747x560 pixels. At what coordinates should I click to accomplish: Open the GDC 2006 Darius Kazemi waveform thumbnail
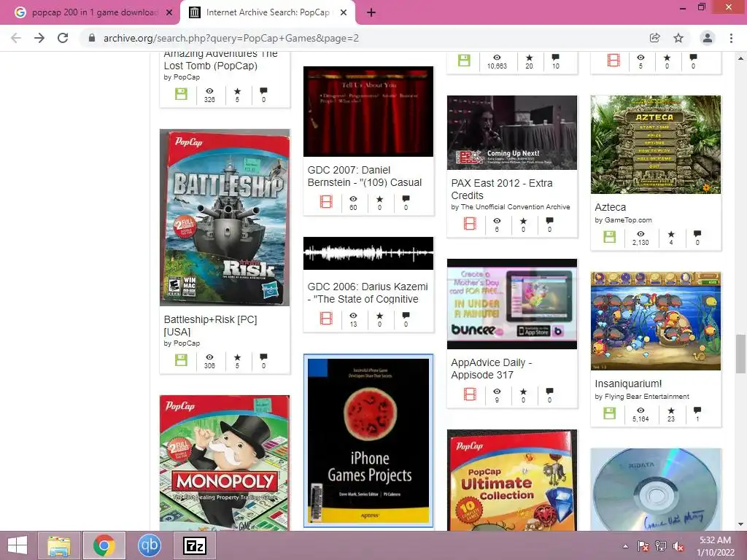tap(368, 253)
